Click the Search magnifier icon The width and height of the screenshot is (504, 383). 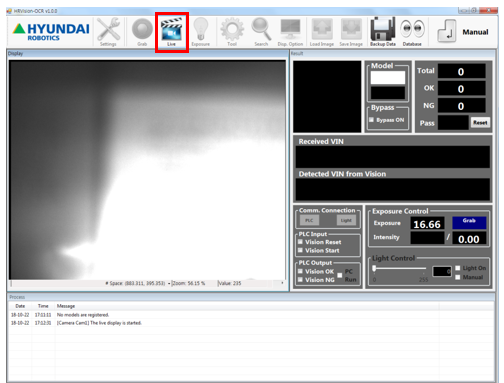[x=261, y=32]
